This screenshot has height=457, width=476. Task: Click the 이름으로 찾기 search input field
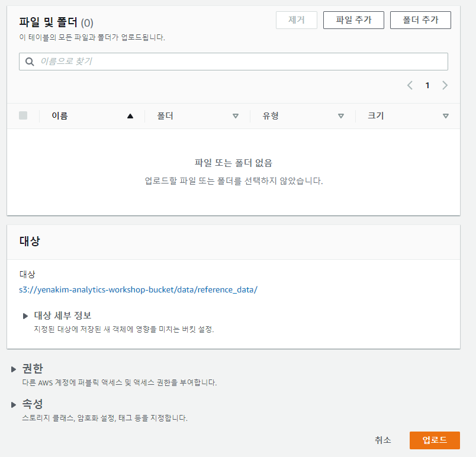(233, 62)
